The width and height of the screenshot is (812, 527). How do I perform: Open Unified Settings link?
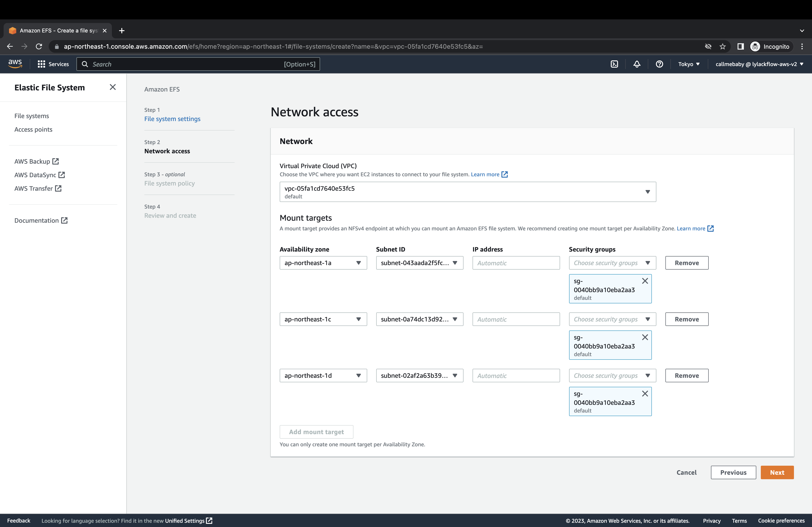[x=188, y=520]
